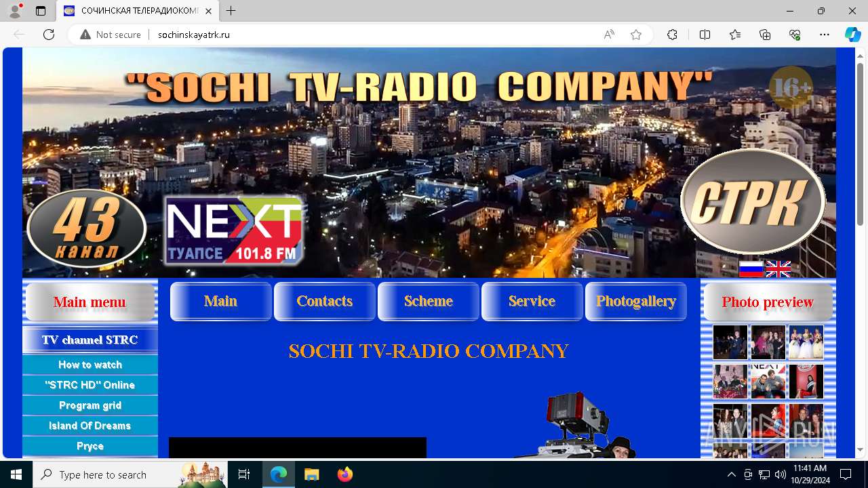
Task: Open the Pryce link
Action: 90,446
